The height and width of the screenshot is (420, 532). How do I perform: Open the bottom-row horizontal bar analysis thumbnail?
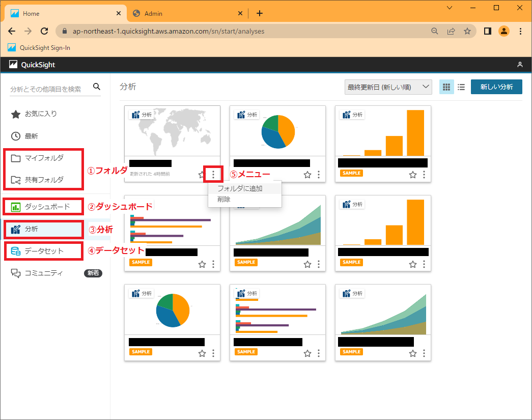click(x=277, y=310)
